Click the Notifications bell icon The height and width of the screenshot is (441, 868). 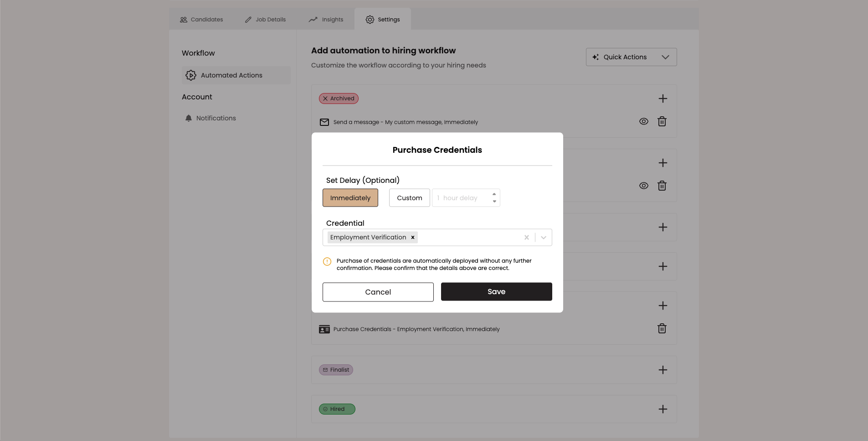[189, 118]
